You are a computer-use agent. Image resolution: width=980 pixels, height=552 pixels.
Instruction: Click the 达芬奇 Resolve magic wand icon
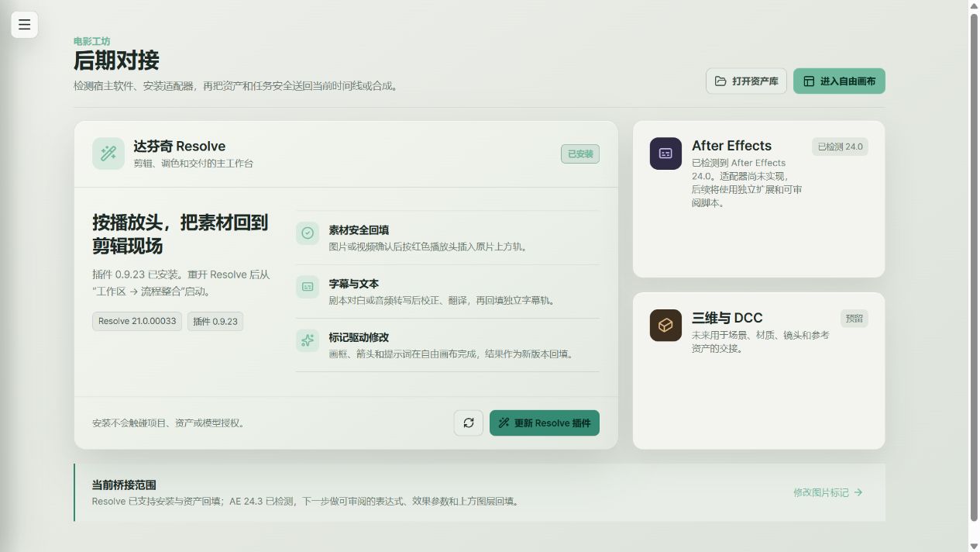click(x=108, y=153)
